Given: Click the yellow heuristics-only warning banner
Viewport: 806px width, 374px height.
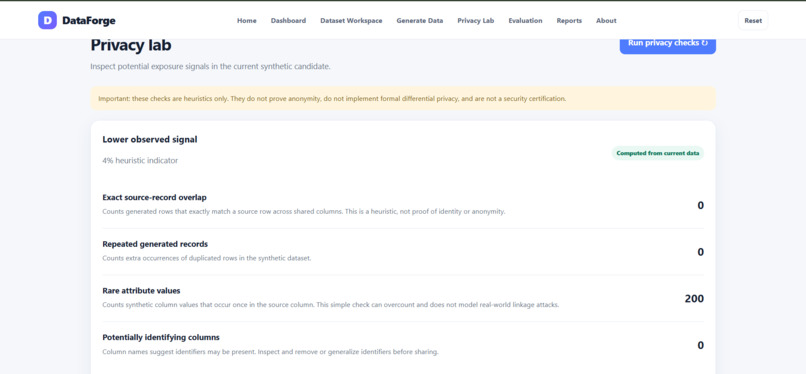Looking at the screenshot, I should [403, 98].
